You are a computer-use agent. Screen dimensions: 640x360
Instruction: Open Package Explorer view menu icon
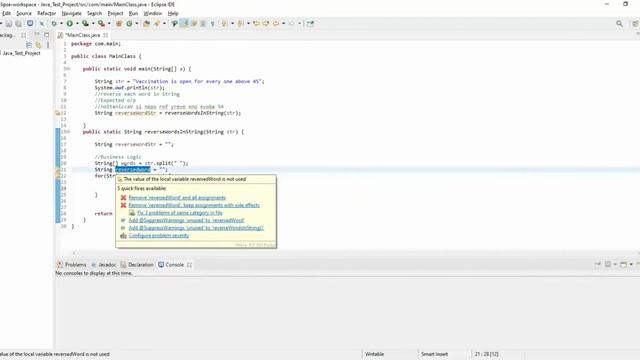[48, 45]
